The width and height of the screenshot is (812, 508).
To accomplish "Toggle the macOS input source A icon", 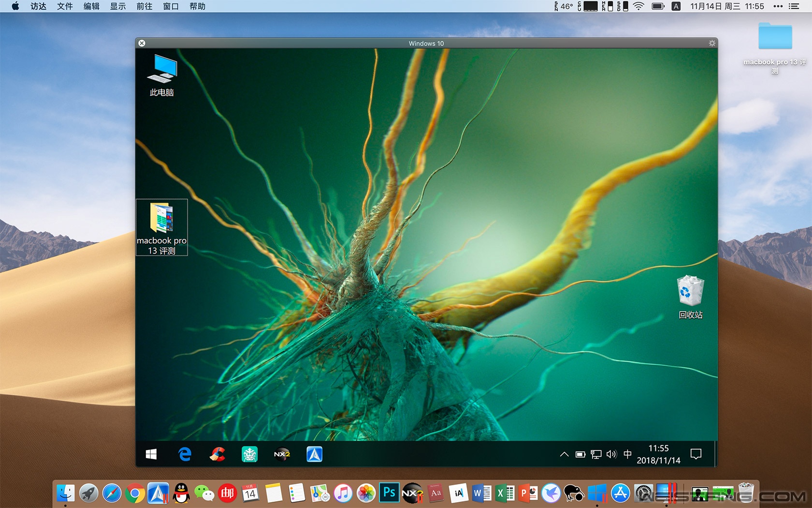I will 676,6.
